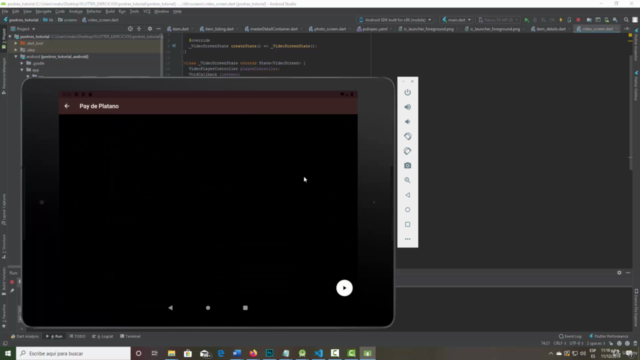Open the Windows Start menu
640x360 pixels.
(x=8, y=353)
